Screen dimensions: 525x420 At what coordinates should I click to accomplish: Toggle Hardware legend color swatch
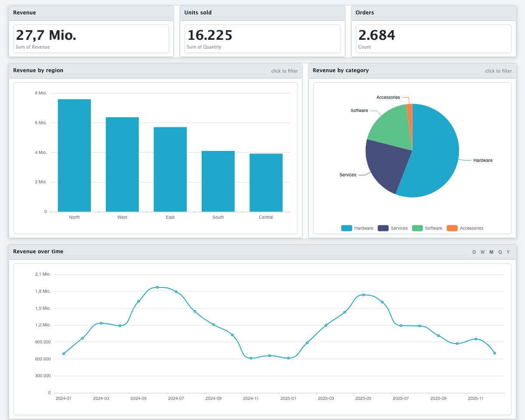point(346,228)
